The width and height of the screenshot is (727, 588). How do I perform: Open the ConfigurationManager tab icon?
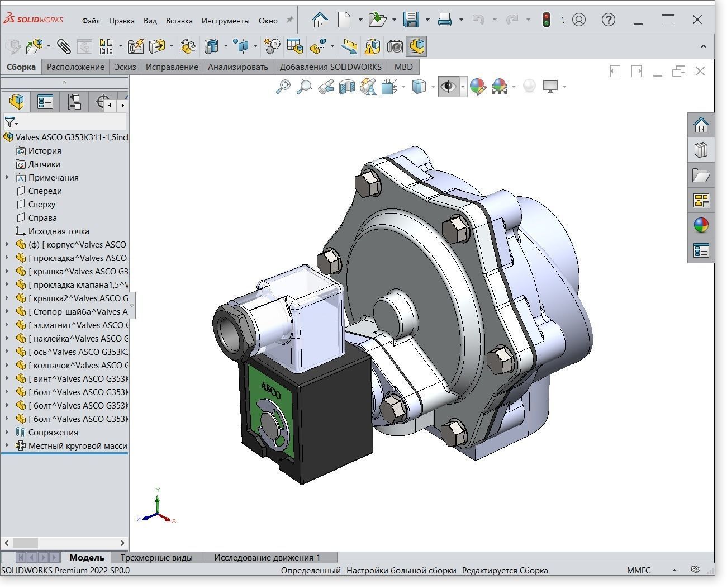click(74, 102)
